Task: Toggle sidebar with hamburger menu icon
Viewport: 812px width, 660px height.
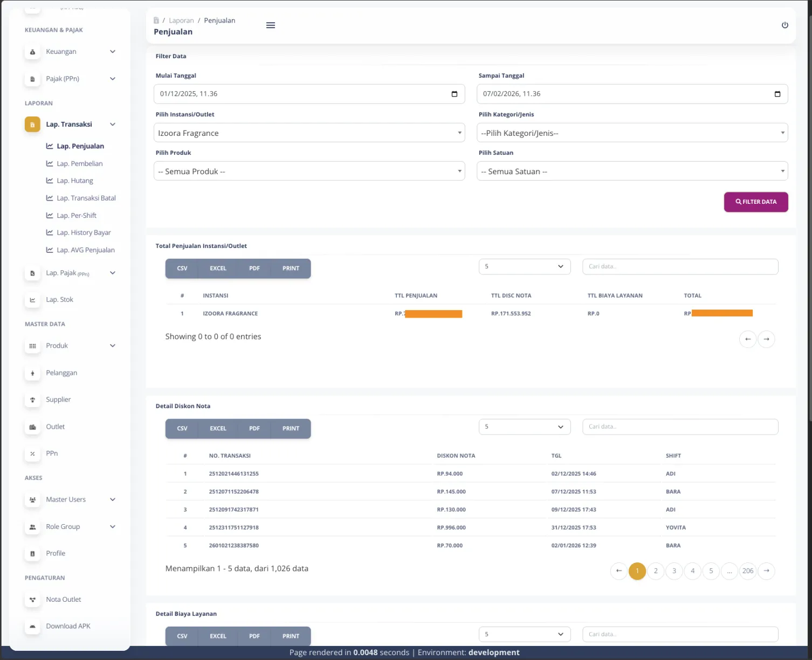Action: (x=271, y=25)
